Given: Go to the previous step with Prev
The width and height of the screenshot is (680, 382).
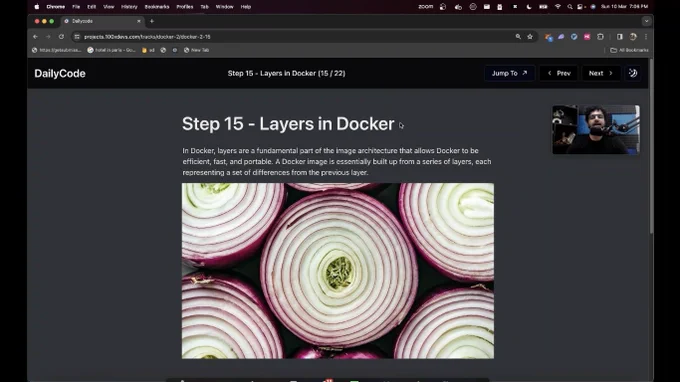Looking at the screenshot, I should click(x=559, y=73).
